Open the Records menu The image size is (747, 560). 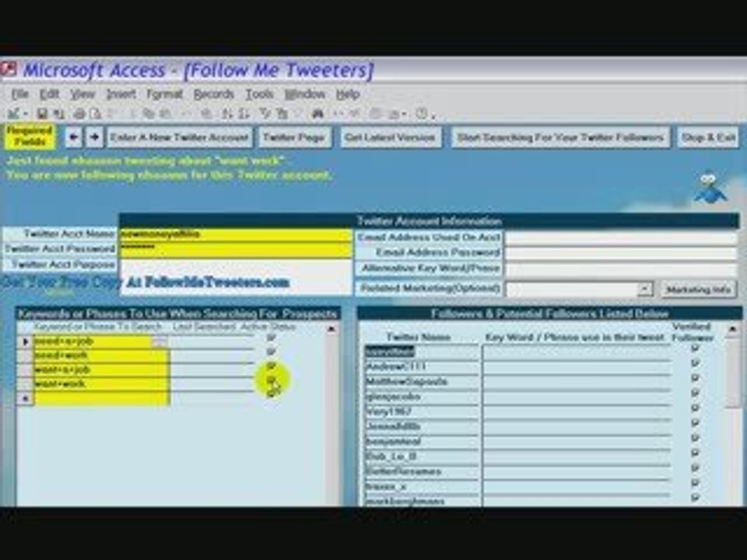click(213, 94)
